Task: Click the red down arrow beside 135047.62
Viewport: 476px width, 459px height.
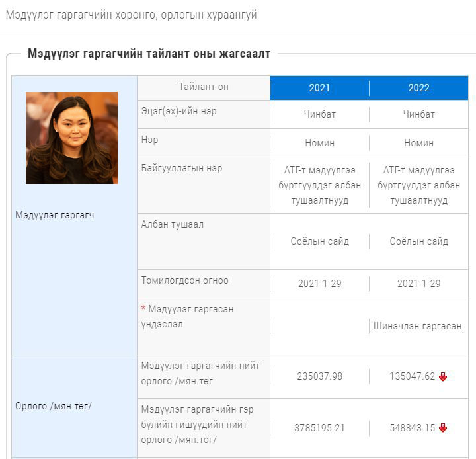Action: tap(443, 377)
